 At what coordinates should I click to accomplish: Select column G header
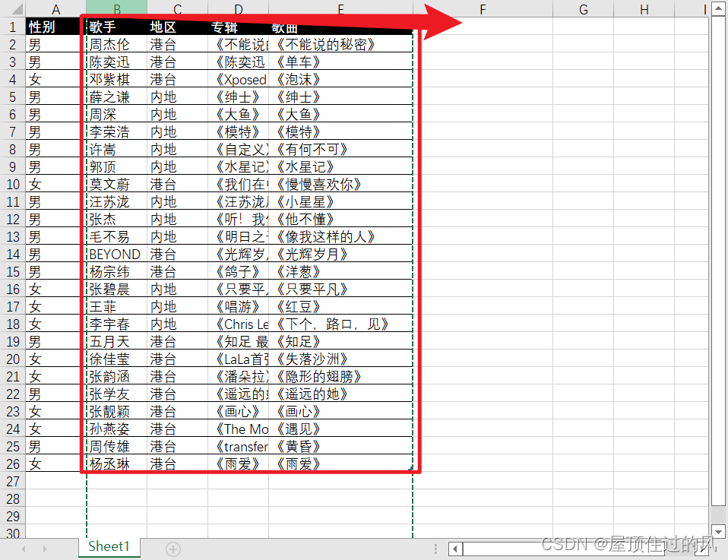[x=583, y=9]
